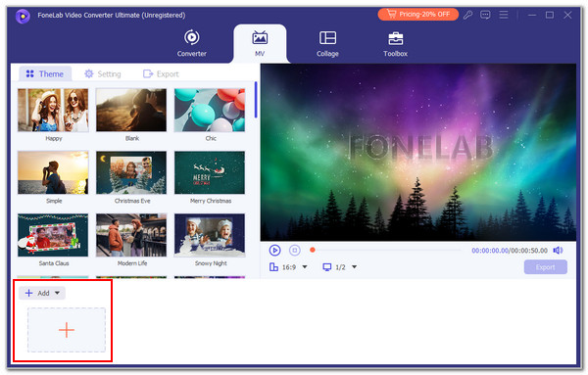Stop the preview playback
Viewport: 588px width, 375px height.
[x=295, y=251]
